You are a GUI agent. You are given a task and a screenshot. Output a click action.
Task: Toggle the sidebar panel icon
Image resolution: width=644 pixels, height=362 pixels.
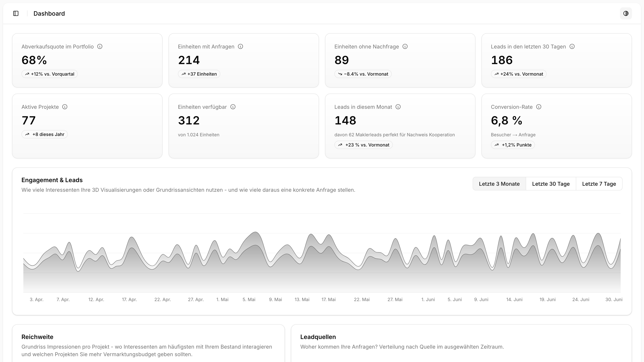coord(16,14)
